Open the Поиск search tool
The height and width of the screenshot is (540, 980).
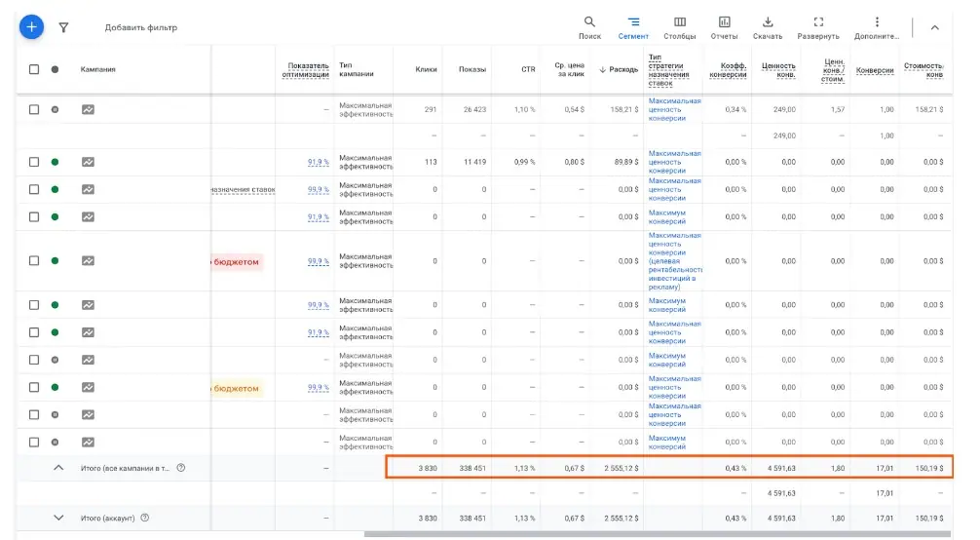(589, 26)
